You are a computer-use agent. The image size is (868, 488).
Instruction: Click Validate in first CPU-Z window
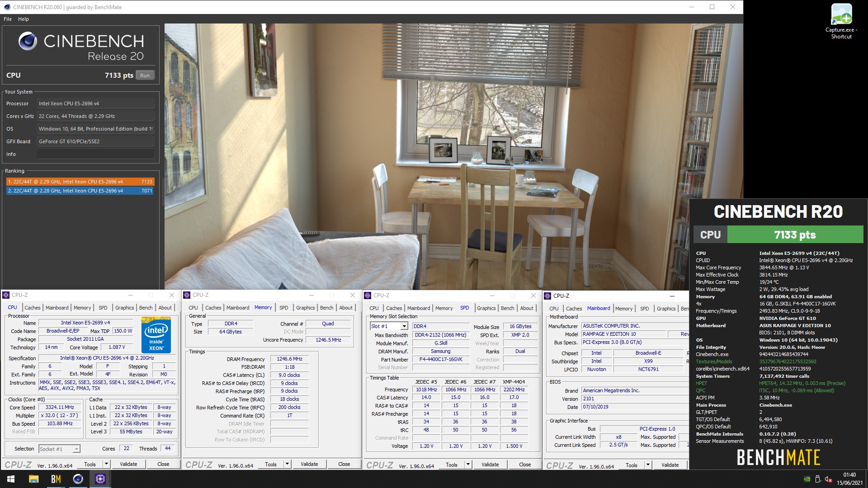(128, 464)
